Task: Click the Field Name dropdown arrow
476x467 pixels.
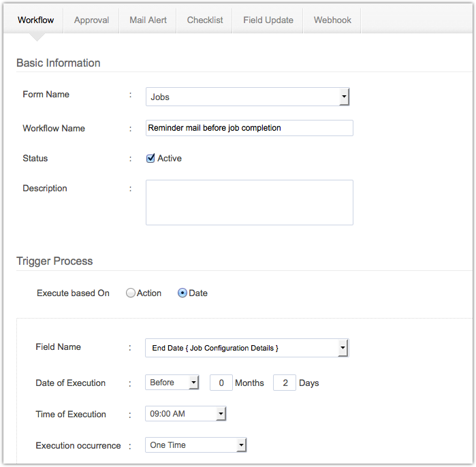Action: pos(343,348)
